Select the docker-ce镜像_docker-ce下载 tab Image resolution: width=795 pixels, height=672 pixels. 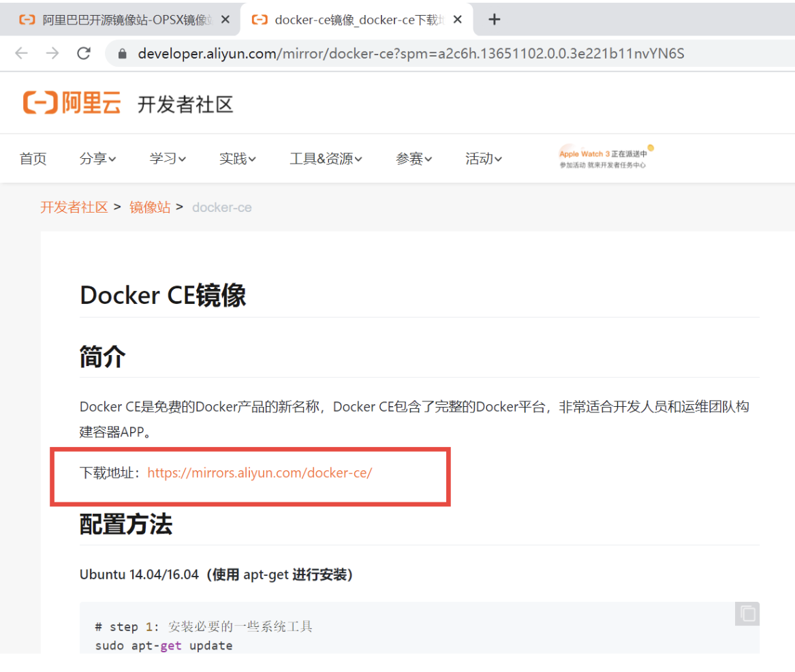357,19
